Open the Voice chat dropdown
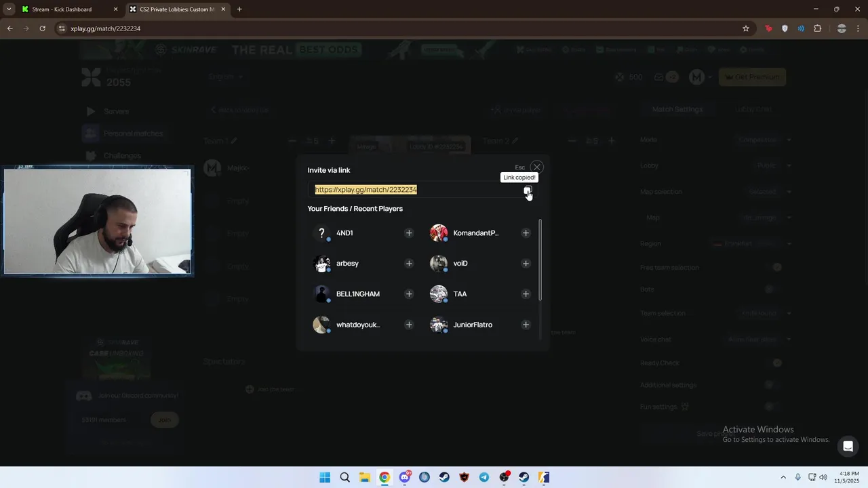This screenshot has width=868, height=488. click(759, 339)
